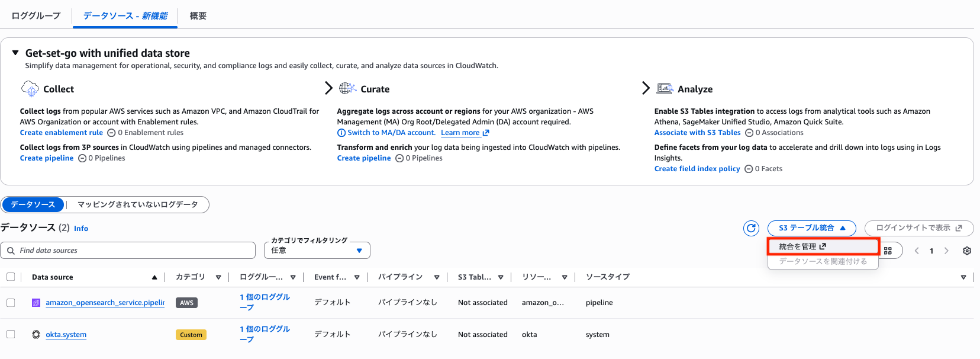Switch to マッピングされていないログデータ segment
Screen dimensions: 980x359
pos(137,204)
